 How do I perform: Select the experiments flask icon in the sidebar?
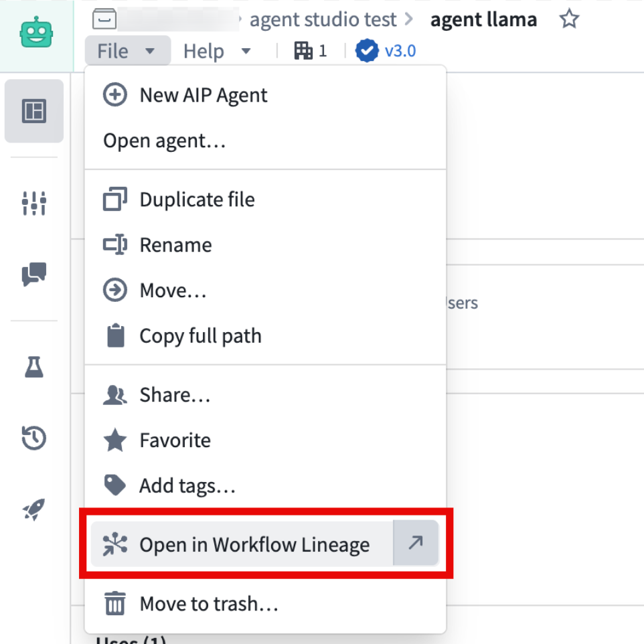pos(33,367)
